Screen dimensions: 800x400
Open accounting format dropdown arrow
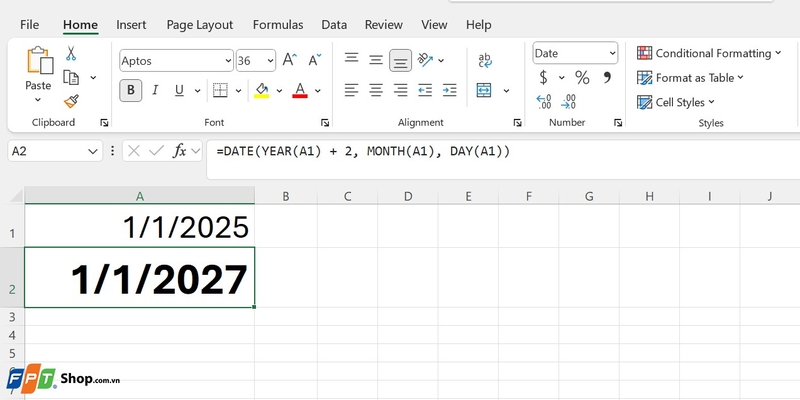point(562,78)
